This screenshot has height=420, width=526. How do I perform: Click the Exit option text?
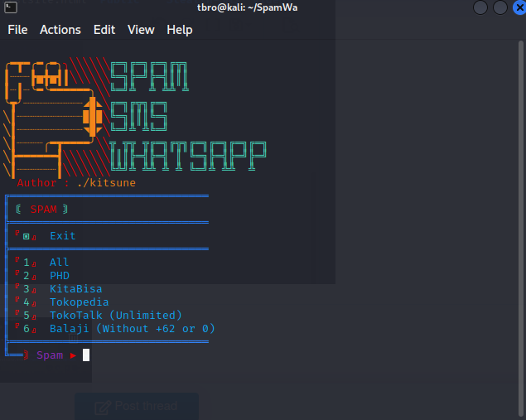[x=63, y=236]
